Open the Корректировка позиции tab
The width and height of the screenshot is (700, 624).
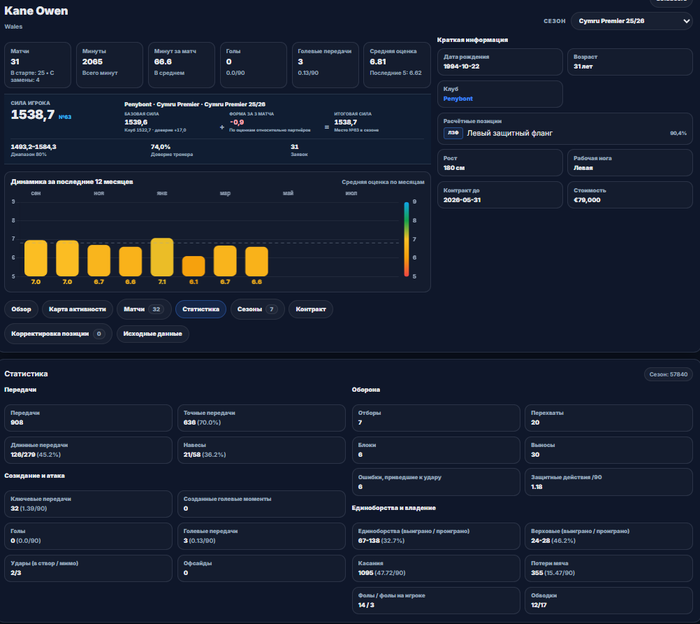click(x=58, y=333)
